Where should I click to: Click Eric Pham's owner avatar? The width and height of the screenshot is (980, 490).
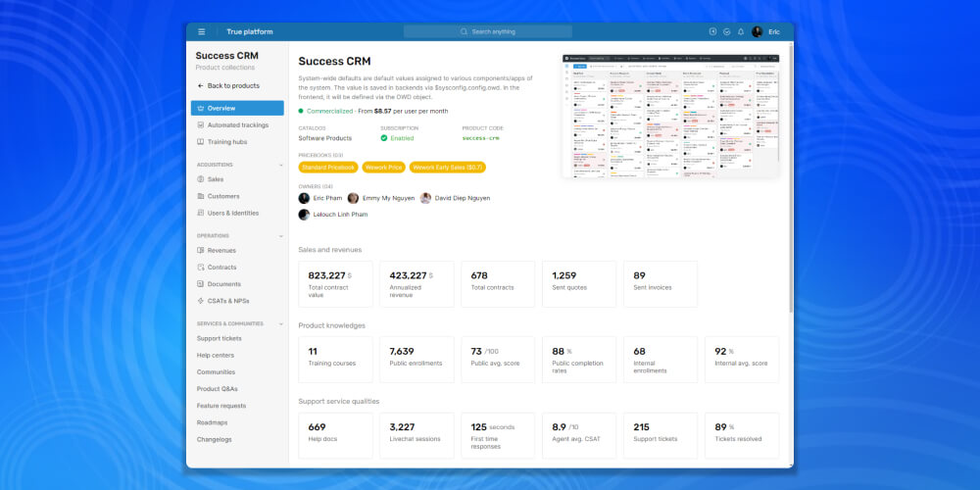click(304, 198)
